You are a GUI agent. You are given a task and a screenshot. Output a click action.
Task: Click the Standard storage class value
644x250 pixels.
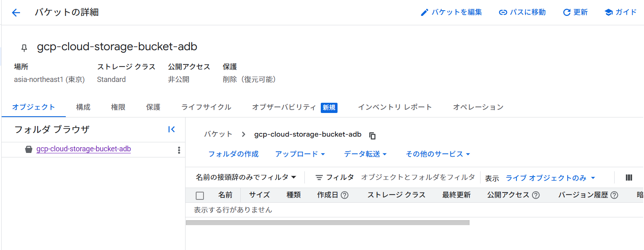pyautogui.click(x=111, y=80)
